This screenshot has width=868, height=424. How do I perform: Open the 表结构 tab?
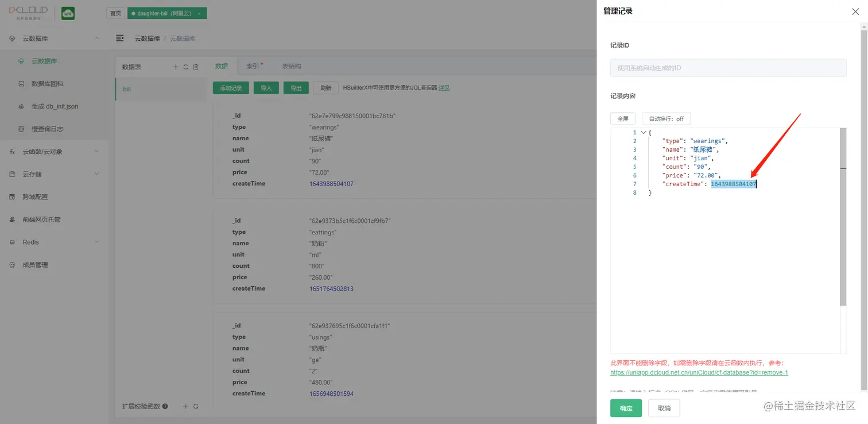(x=292, y=66)
